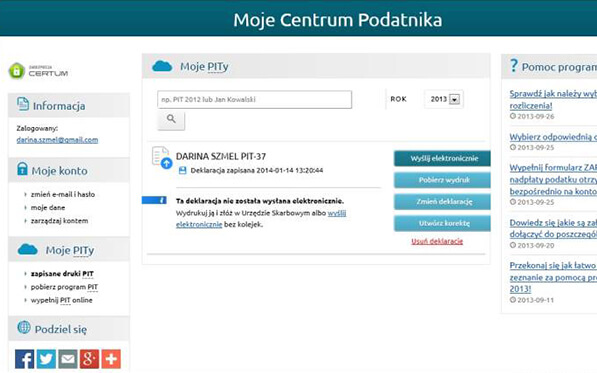
Task: Click the email envelope share icon
Action: pyautogui.click(x=68, y=359)
